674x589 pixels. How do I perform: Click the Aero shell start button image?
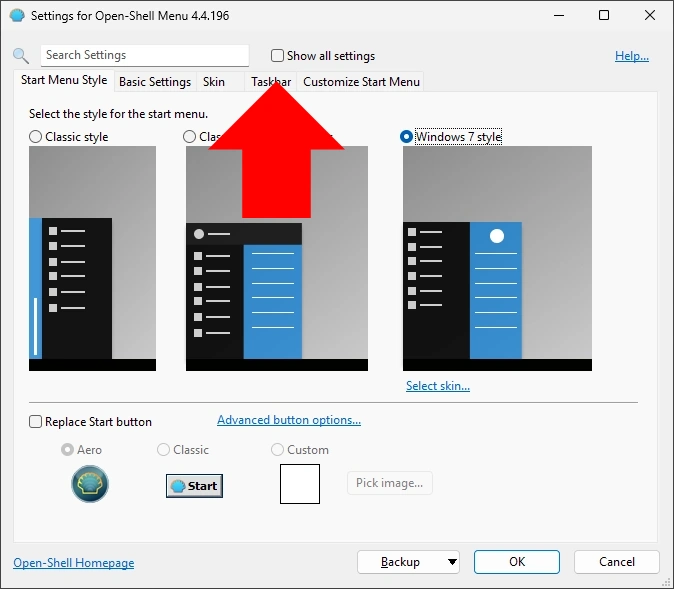click(x=90, y=484)
